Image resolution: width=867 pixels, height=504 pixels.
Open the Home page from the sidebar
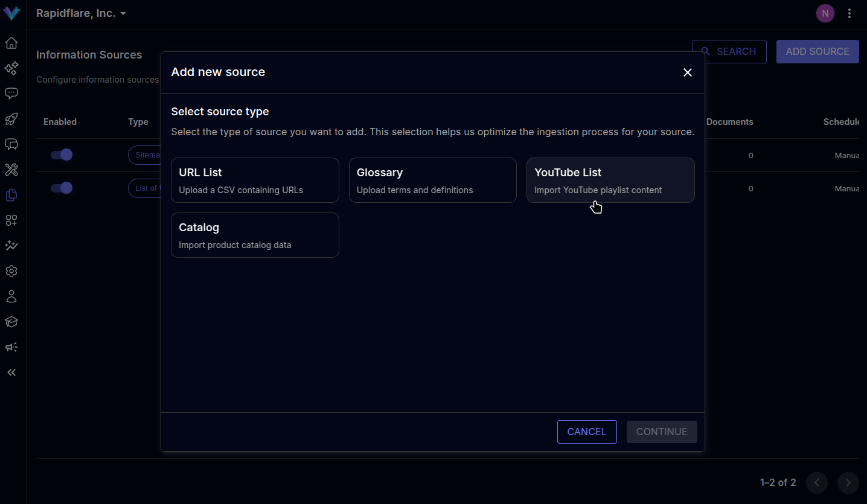point(11,43)
